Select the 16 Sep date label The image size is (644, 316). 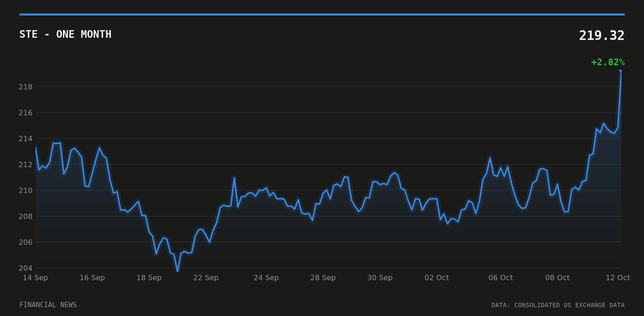tap(92, 278)
